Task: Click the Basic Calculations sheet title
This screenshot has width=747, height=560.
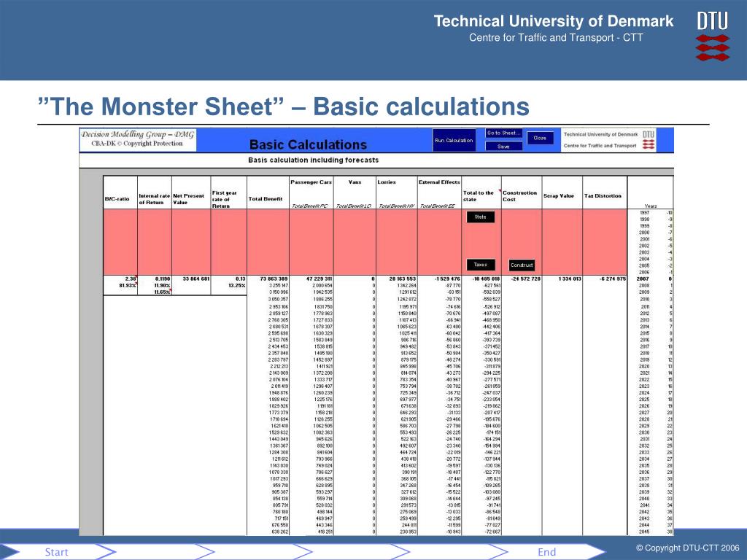Action: [309, 145]
